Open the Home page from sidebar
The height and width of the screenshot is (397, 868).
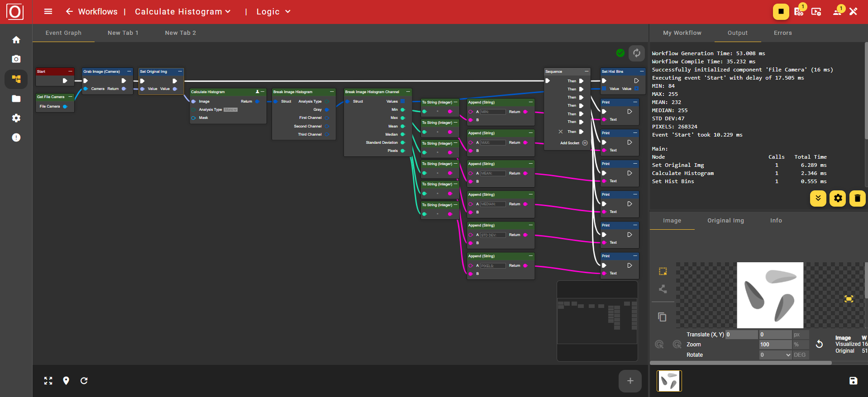(16, 40)
